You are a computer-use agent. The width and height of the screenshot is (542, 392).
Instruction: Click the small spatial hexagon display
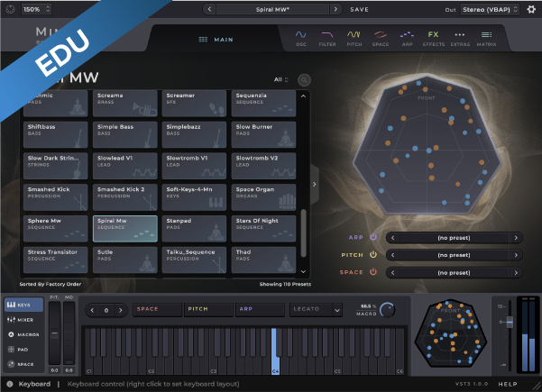pyautogui.click(x=451, y=333)
